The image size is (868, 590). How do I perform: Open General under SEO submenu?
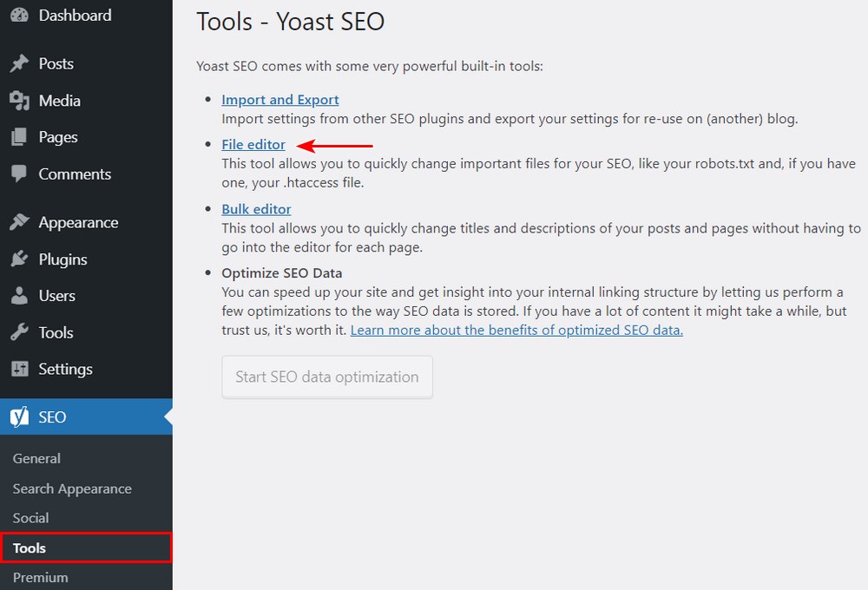36,458
